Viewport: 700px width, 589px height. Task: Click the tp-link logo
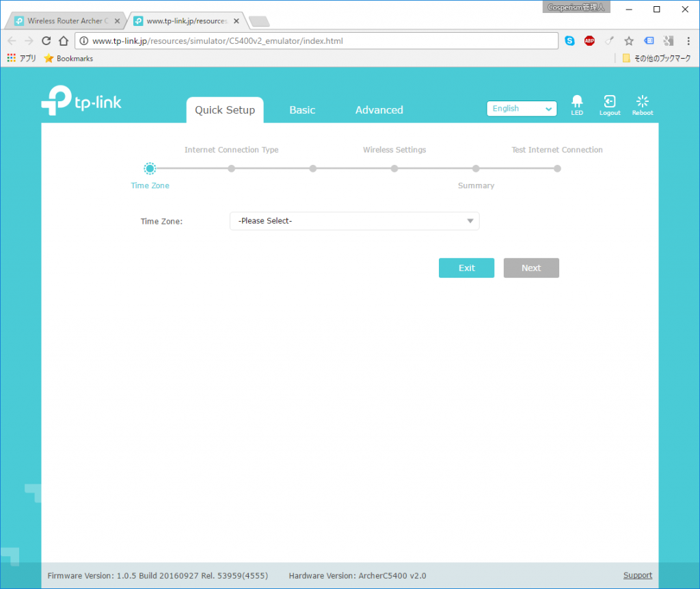pos(81,101)
